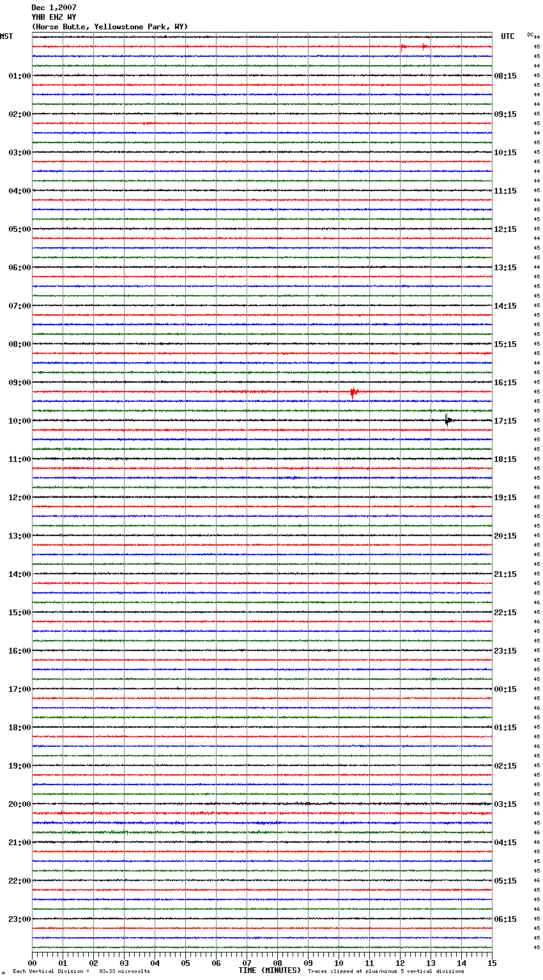Image resolution: width=543 pixels, height=980 pixels.
Task: Click the 15 minute tick label
Action: point(492,963)
